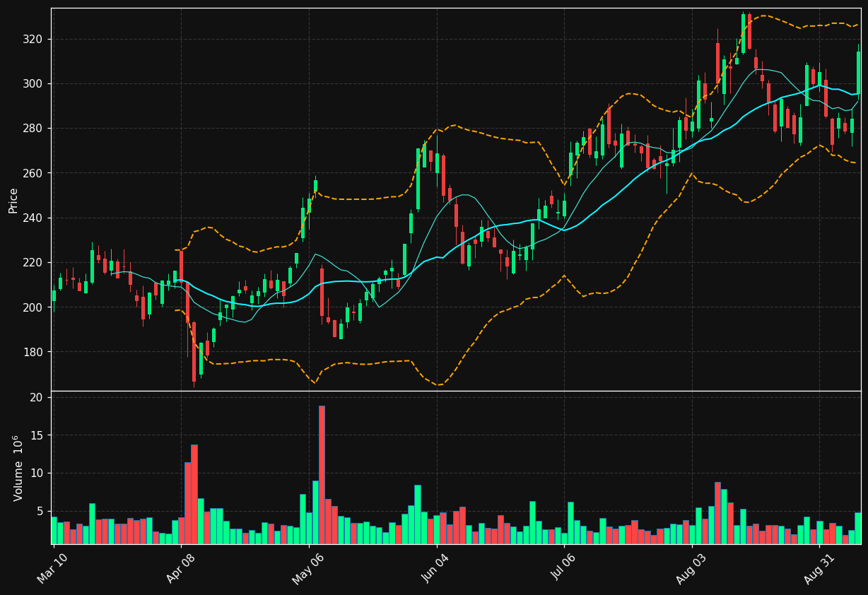Click the 280 price axis label

33,129
